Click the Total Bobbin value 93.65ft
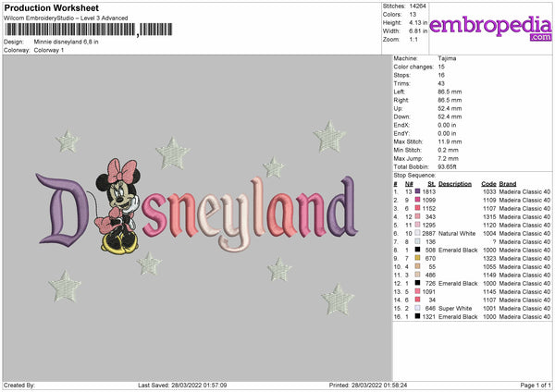 (448, 166)
